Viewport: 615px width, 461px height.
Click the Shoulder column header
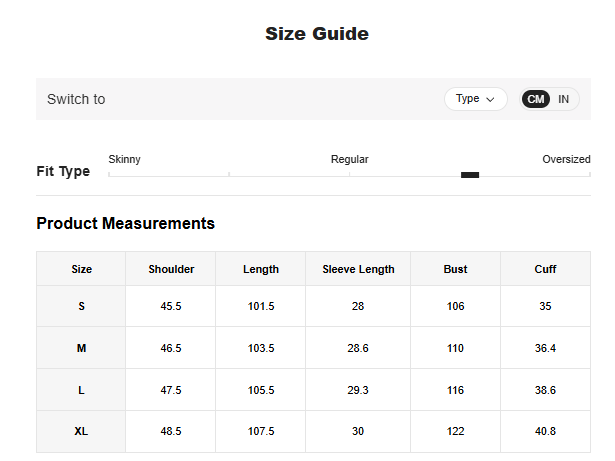click(171, 269)
